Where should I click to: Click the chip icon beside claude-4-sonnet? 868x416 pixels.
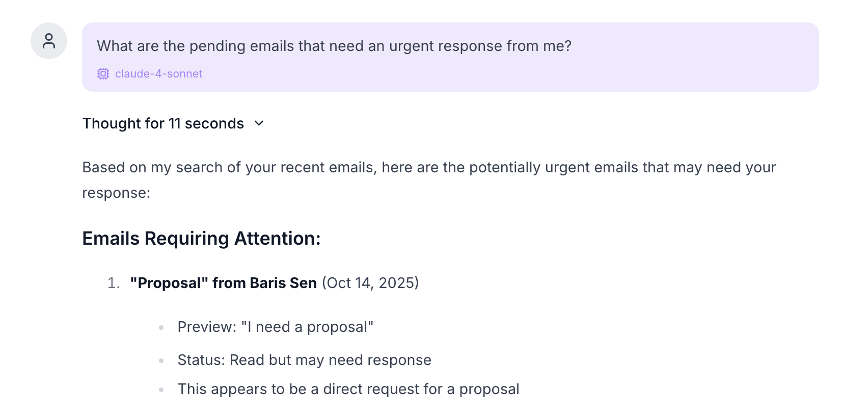103,74
